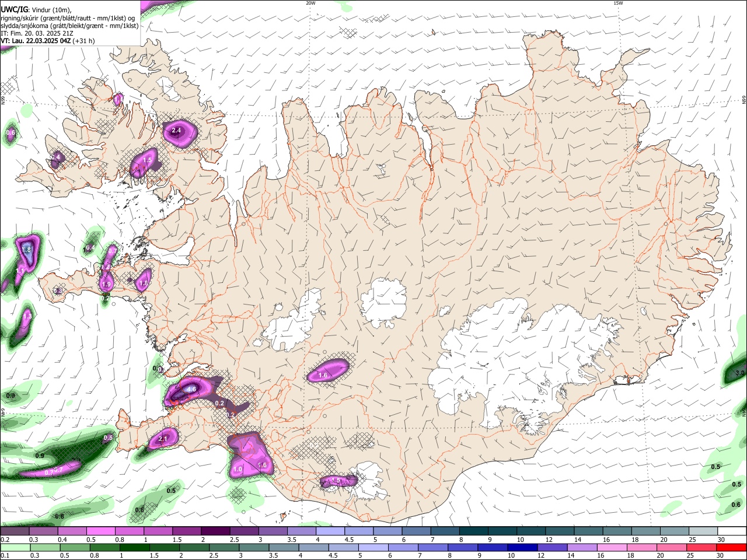
Task: Click the "4.6" precipitation maximum label
Action: click(191, 389)
